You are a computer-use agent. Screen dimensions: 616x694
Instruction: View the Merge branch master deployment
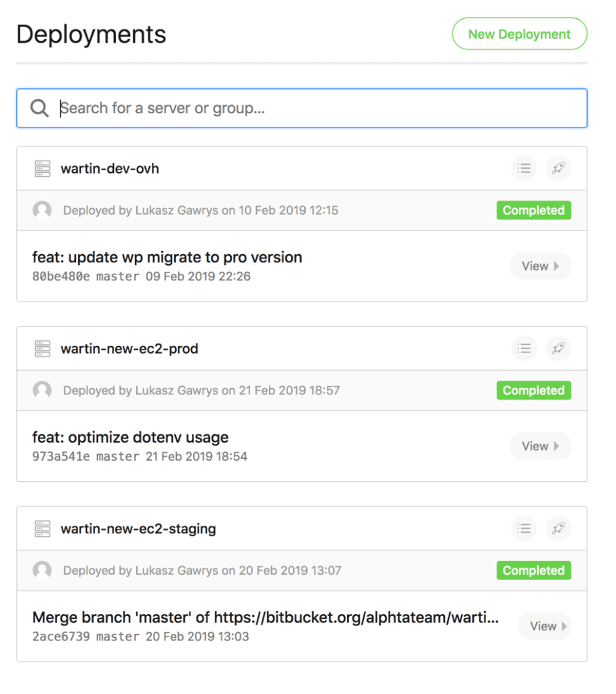545,626
